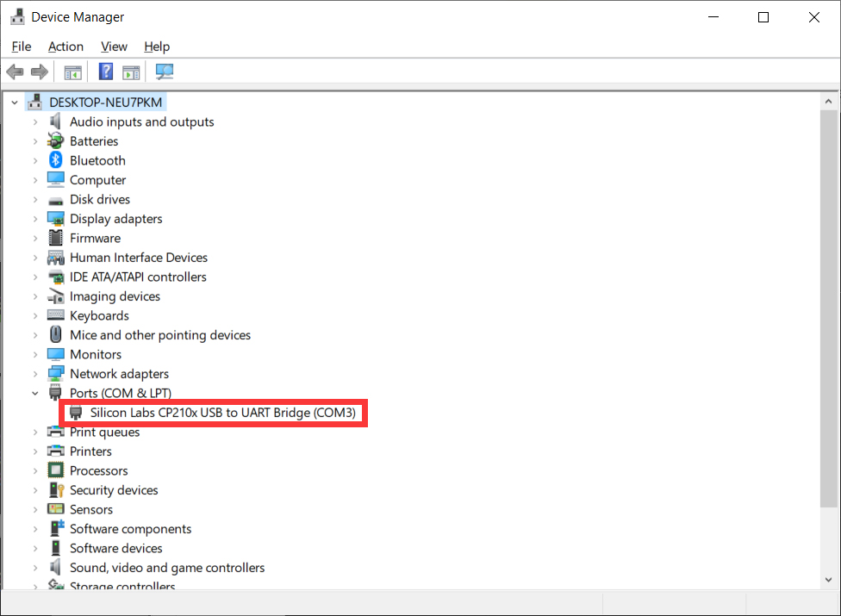Collapse the Ports (COM & LPT) node
Screen dimensions: 841x616
point(34,393)
